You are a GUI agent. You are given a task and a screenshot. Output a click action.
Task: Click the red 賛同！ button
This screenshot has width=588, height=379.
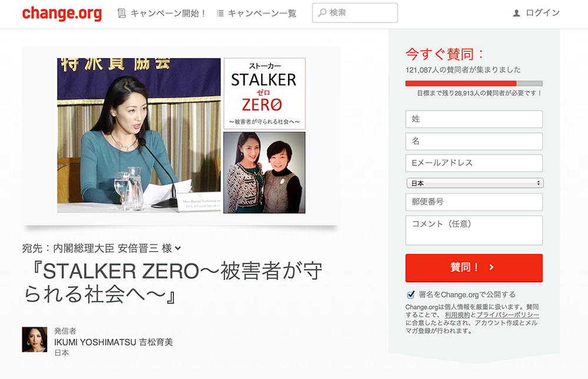click(x=474, y=268)
